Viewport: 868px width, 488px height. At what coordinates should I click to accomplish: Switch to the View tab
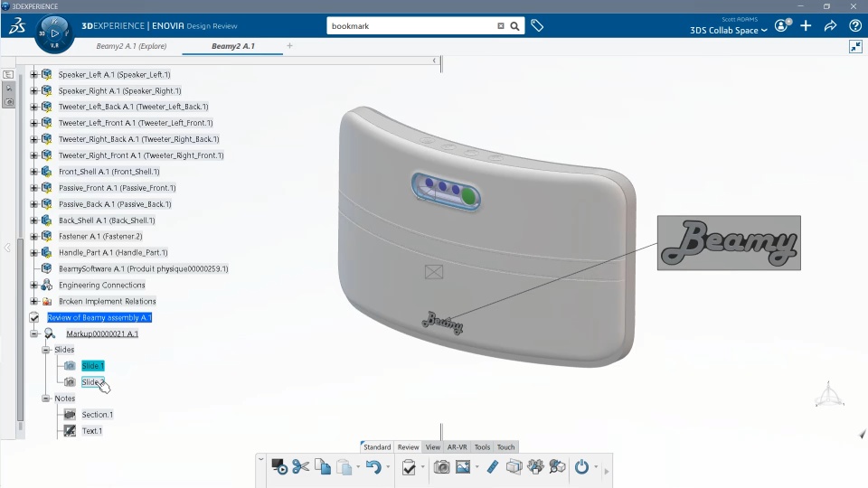click(x=433, y=447)
